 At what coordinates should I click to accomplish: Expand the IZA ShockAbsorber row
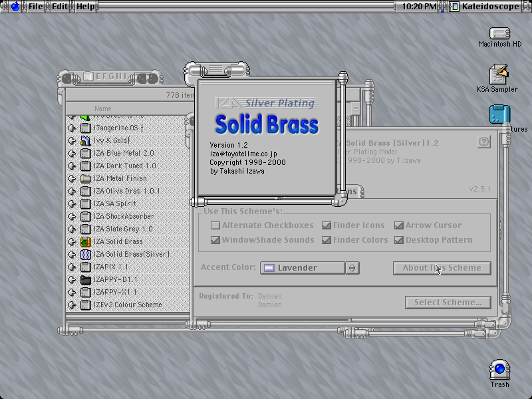pyautogui.click(x=72, y=217)
